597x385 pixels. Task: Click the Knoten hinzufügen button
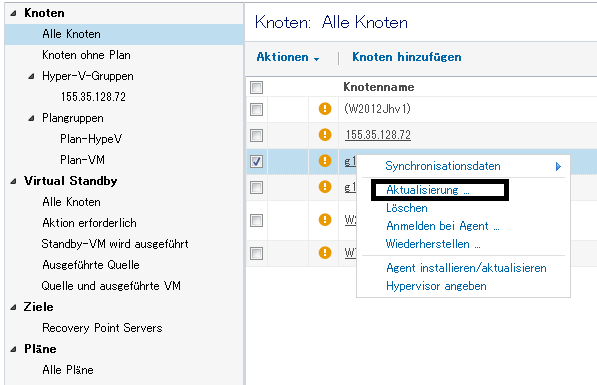coord(407,57)
